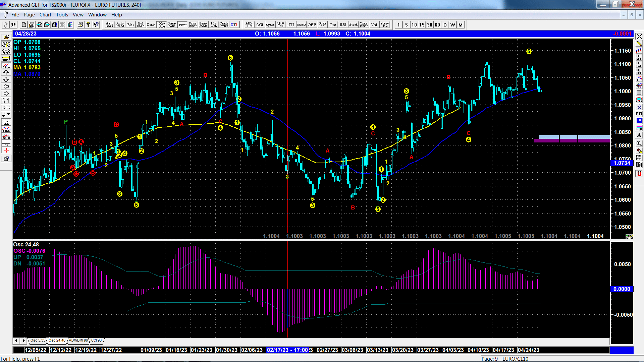Click the left arrow icon in sidebar
The height and width of the screenshot is (362, 644).
(6, 86)
